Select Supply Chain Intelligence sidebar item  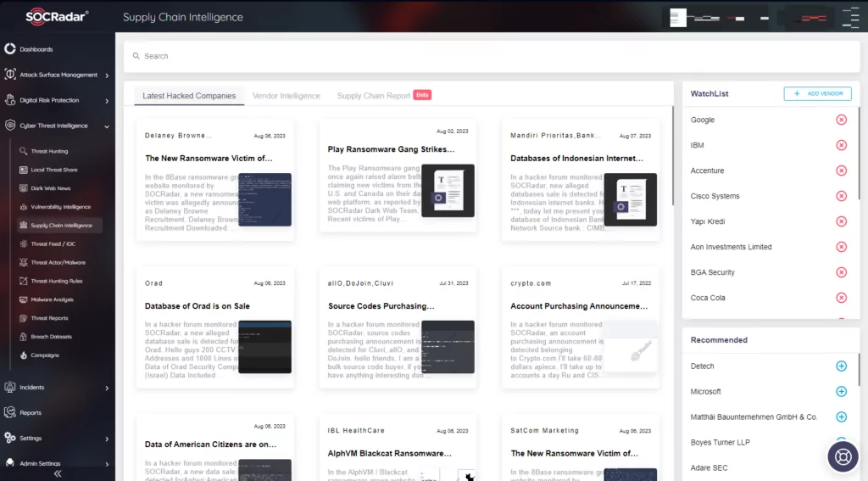(61, 226)
